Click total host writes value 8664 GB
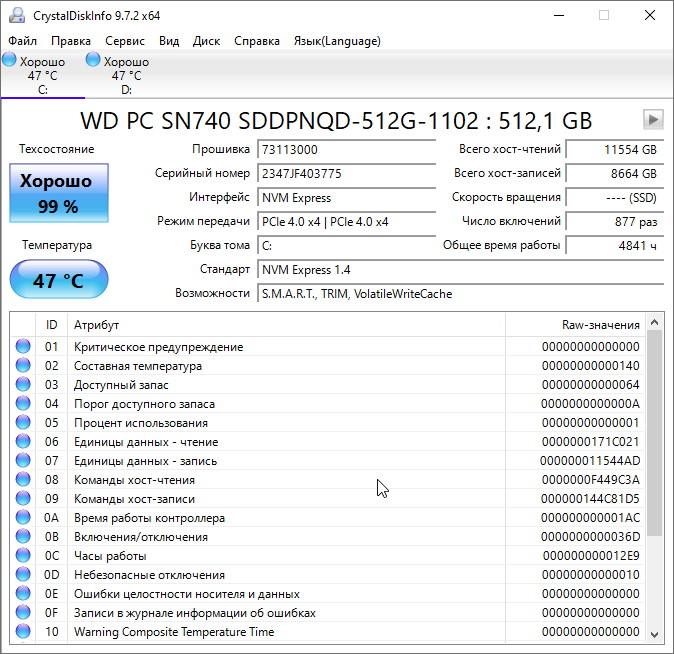Screen dimensions: 674x654 (x=615, y=174)
